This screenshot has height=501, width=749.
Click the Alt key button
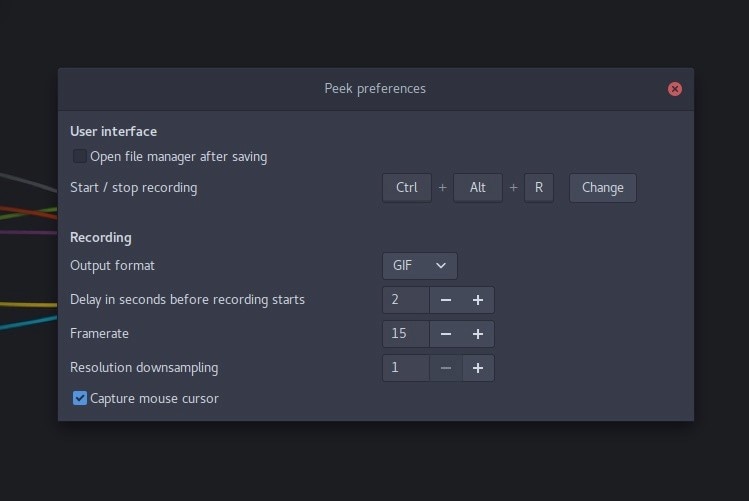[x=478, y=188]
